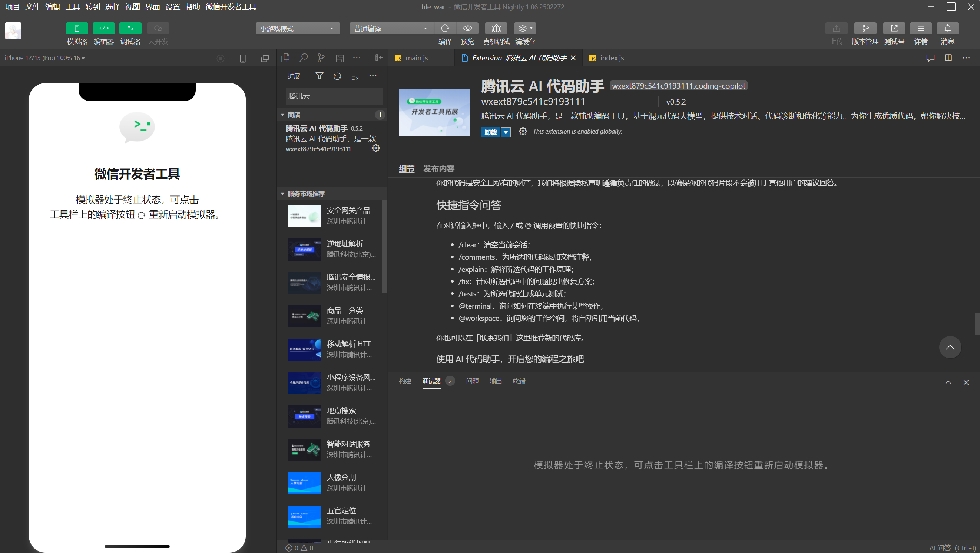Switch to the 发布内容 tab in extension
The height and width of the screenshot is (553, 980).
pos(439,168)
